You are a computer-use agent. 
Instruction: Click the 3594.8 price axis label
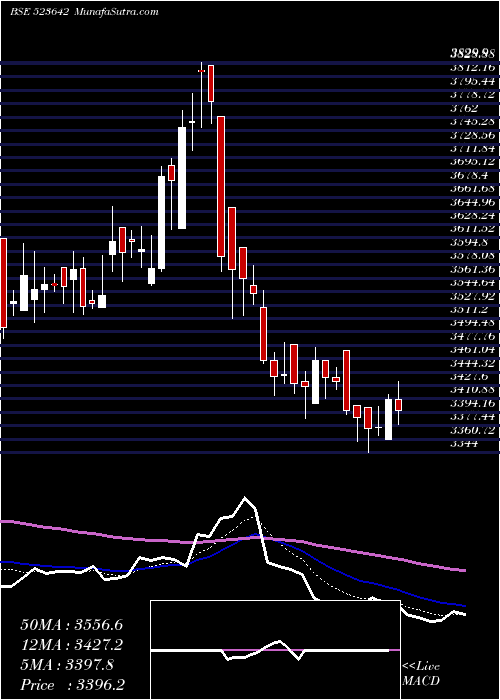[x=469, y=242]
